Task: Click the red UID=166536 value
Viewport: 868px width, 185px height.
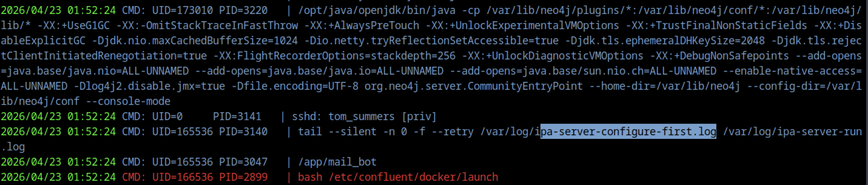Action: point(182,177)
